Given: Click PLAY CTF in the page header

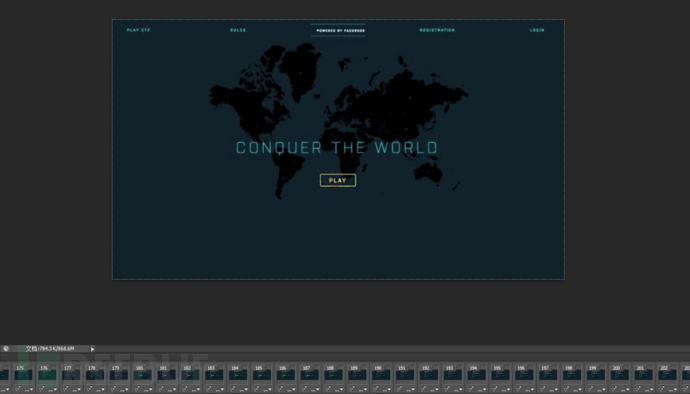Looking at the screenshot, I should pos(139,30).
